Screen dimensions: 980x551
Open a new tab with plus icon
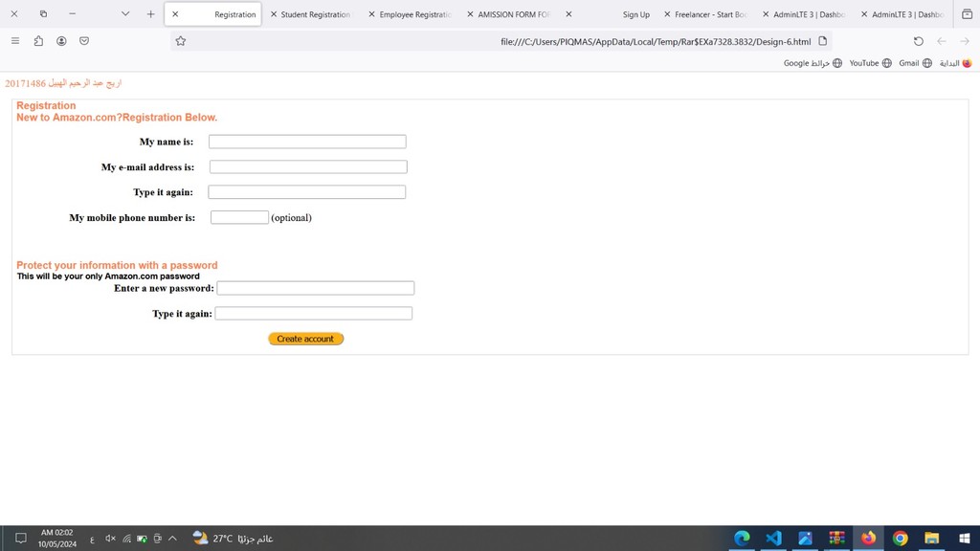(150, 13)
